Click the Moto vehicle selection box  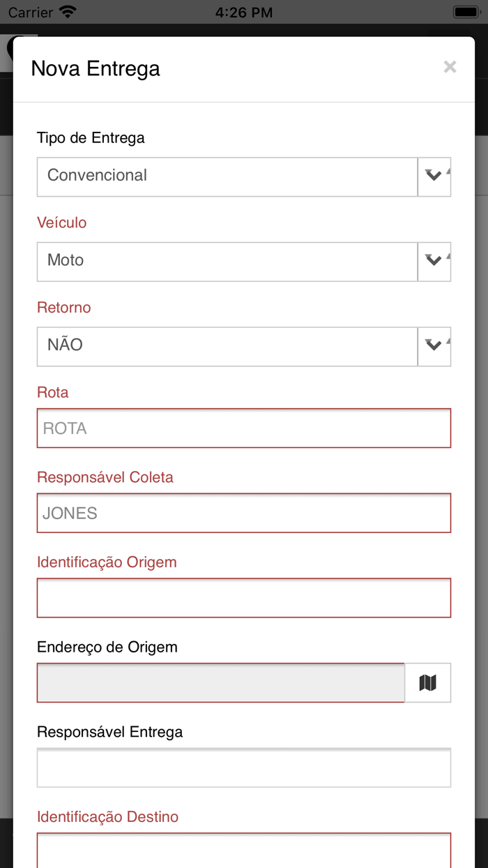pos(227,262)
